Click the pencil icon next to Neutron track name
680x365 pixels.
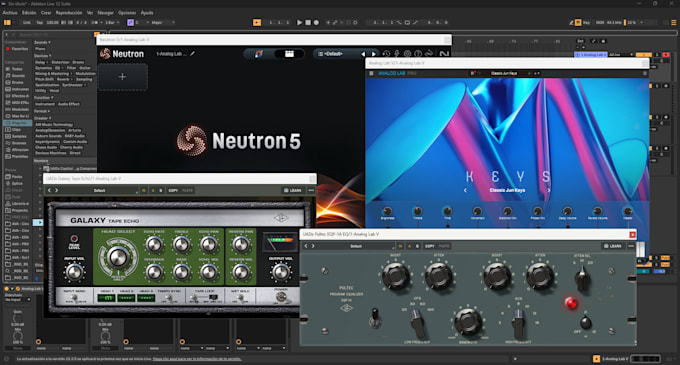click(x=192, y=54)
